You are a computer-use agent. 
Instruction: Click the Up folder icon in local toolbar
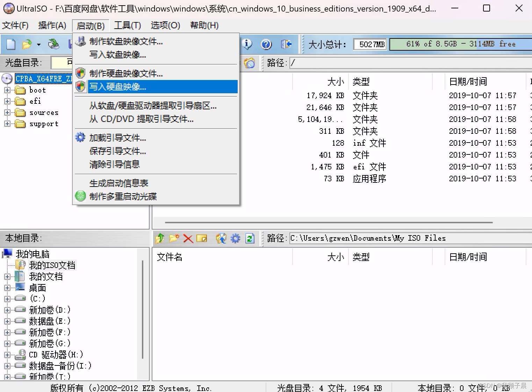pyautogui.click(x=160, y=238)
